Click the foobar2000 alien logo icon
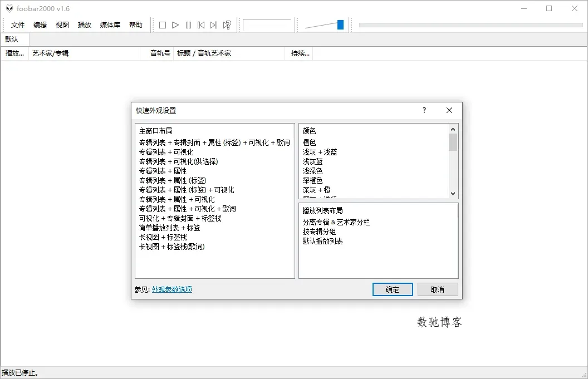Viewport: 588px width, 379px height. click(9, 8)
